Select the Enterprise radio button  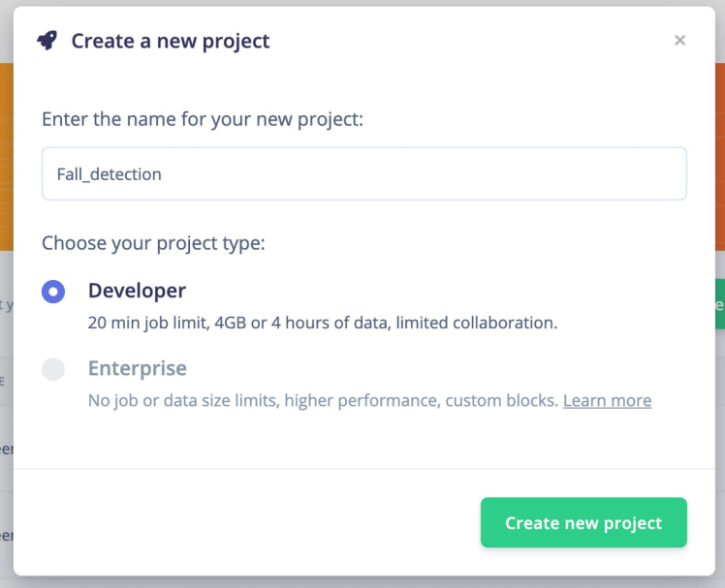point(53,369)
